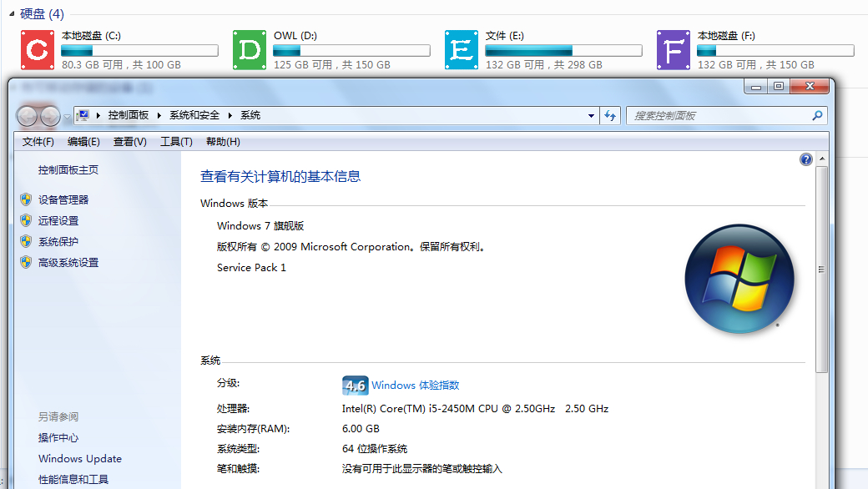This screenshot has height=489, width=868.
Task: Open Windows Update link
Action: (80, 459)
